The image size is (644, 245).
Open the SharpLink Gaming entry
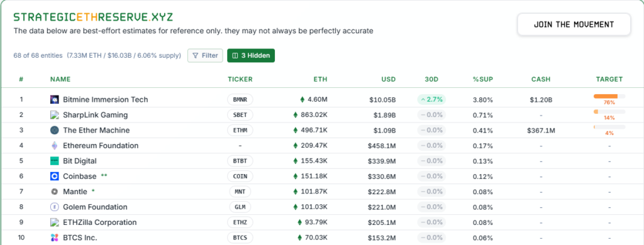pyautogui.click(x=96, y=115)
